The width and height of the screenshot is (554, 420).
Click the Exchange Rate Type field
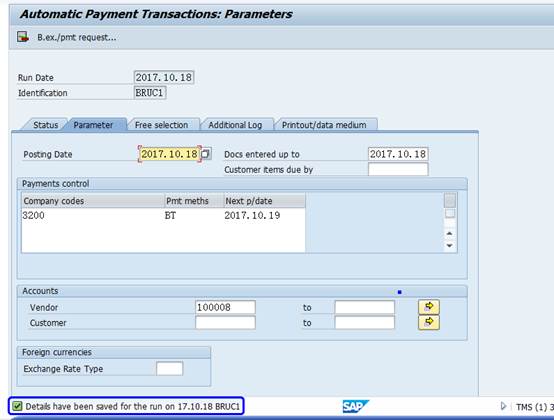(170, 368)
